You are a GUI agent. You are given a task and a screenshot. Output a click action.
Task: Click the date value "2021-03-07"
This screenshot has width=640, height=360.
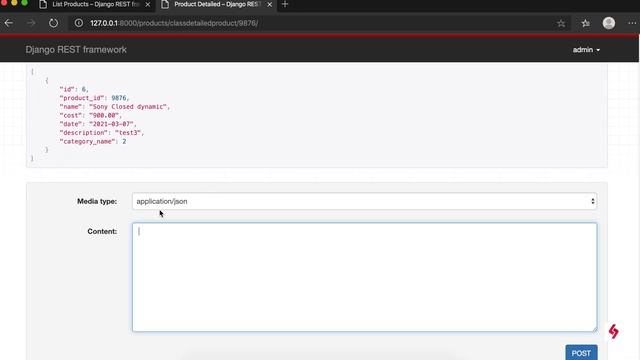click(x=111, y=124)
